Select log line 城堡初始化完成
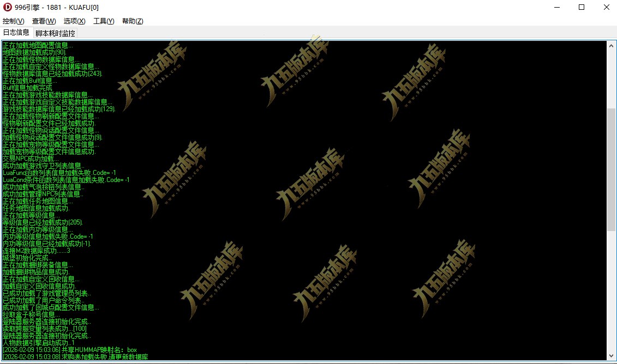This screenshot has width=617, height=364. click(x=27, y=258)
